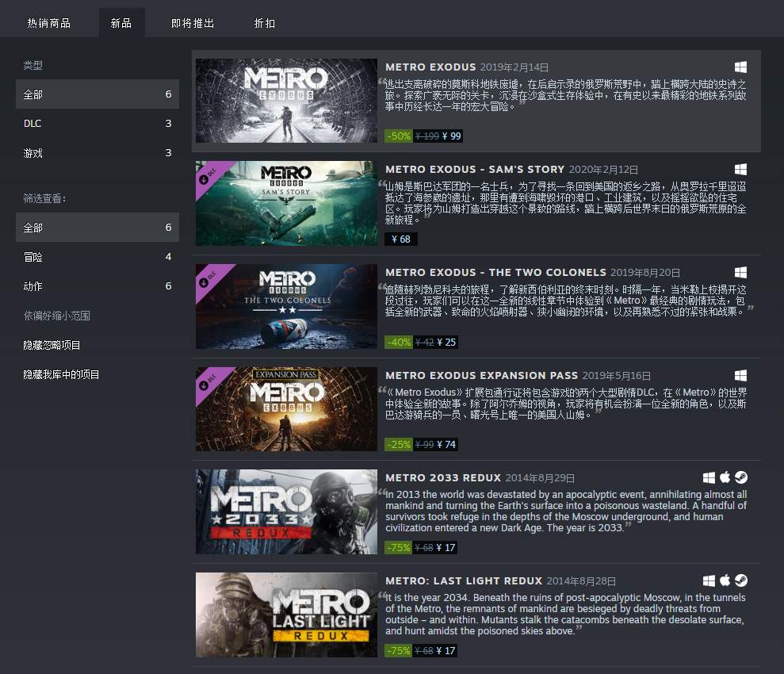Click release date 2019年5月16日
The width and height of the screenshot is (784, 674).
tap(617, 376)
